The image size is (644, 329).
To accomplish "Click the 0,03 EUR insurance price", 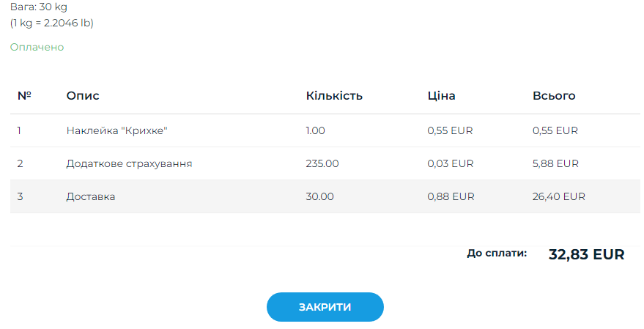I will point(450,163).
